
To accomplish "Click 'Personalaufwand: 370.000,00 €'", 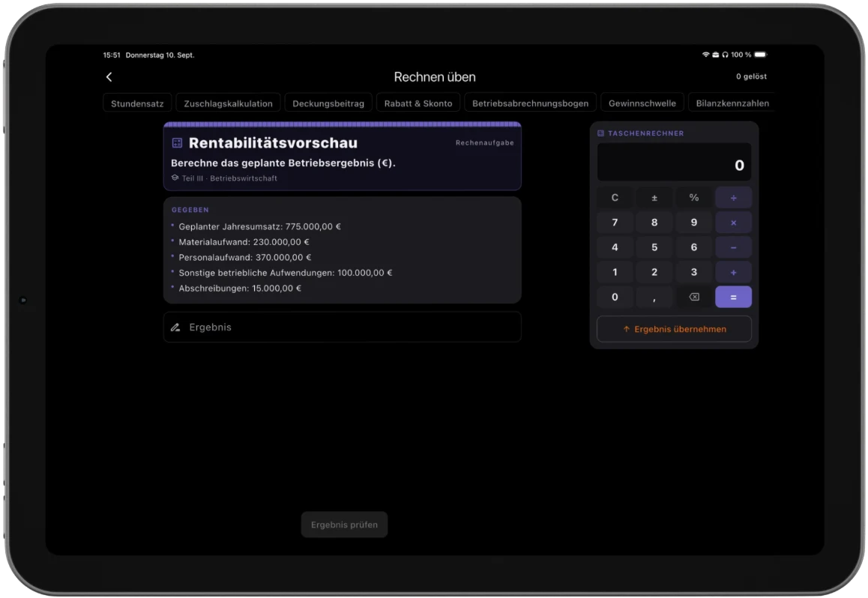I will tap(244, 257).
